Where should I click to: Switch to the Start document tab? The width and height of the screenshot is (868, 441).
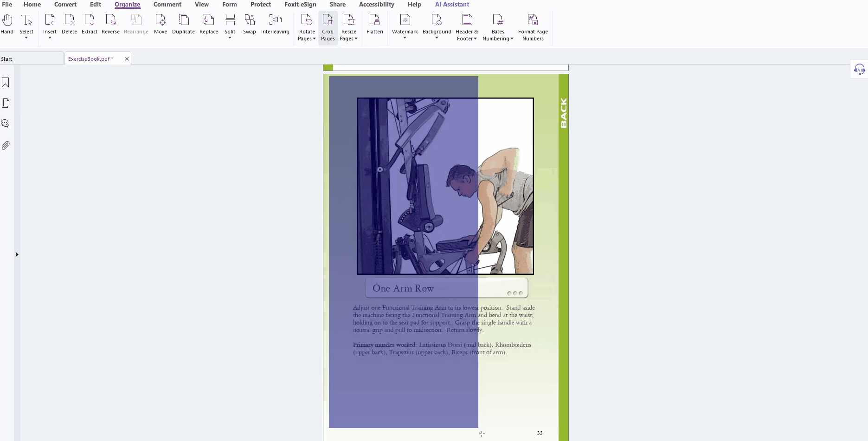click(x=32, y=58)
